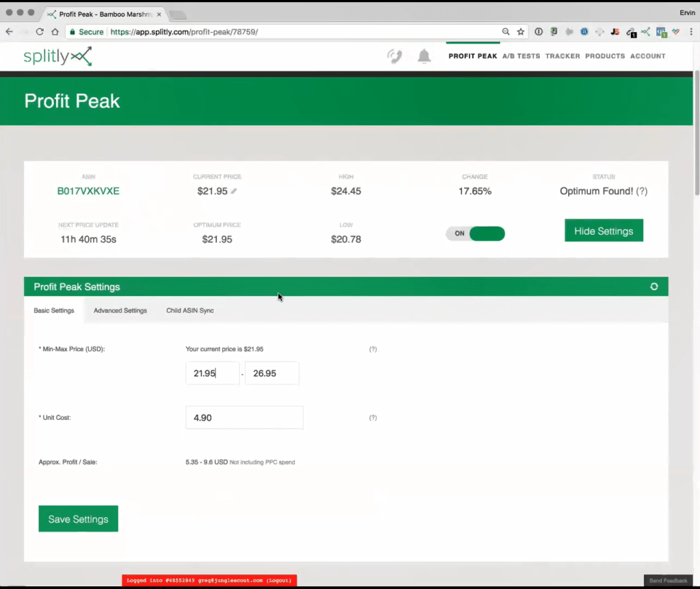Click the circled exclamation extension icon
Image resolution: width=700 pixels, height=589 pixels.
tap(539, 31)
